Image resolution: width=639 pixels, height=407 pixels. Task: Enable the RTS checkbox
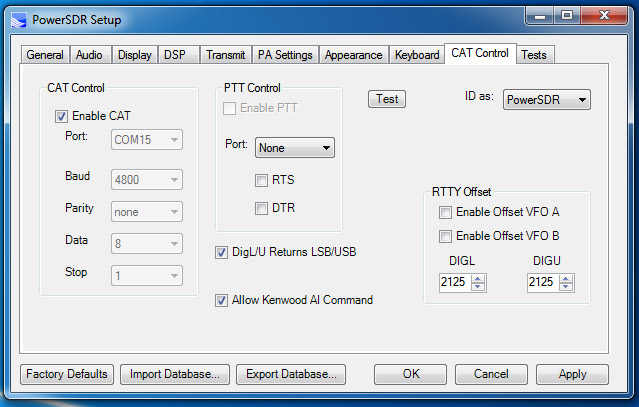pyautogui.click(x=261, y=180)
